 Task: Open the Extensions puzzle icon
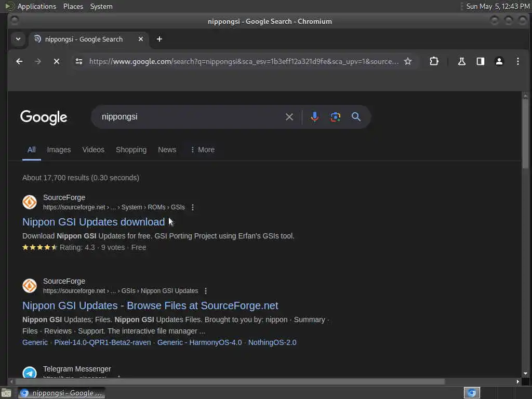click(x=434, y=61)
